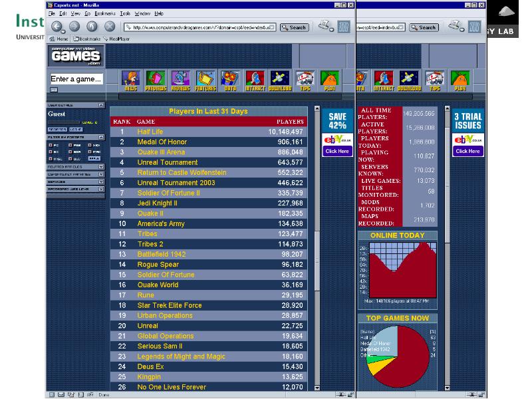Image resolution: width=532 pixels, height=399 pixels.
Task: Tick the PC format checkbox
Action: point(51,145)
